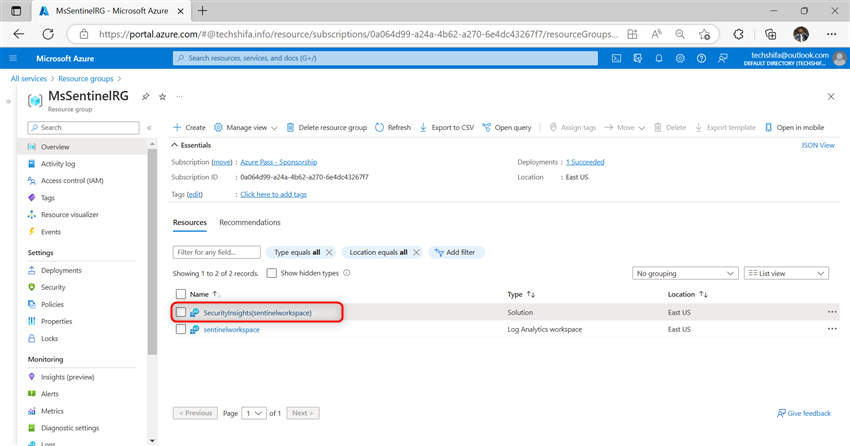Image resolution: width=850 pixels, height=446 pixels.
Task: Toggle the select-all Name header checkbox
Action: coord(181,294)
